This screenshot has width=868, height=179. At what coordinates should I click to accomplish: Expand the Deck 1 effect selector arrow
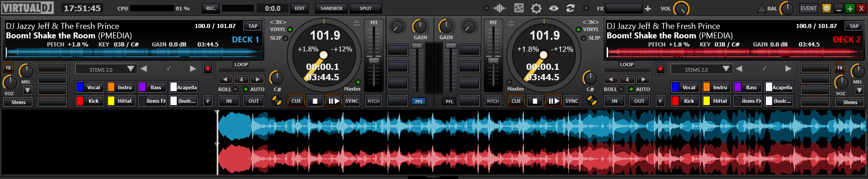(x=28, y=90)
